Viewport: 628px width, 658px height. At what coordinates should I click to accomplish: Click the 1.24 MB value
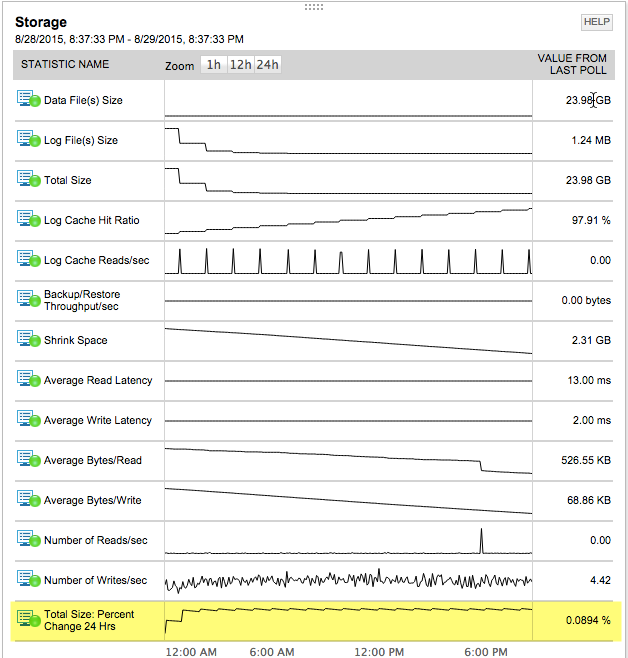(591, 140)
